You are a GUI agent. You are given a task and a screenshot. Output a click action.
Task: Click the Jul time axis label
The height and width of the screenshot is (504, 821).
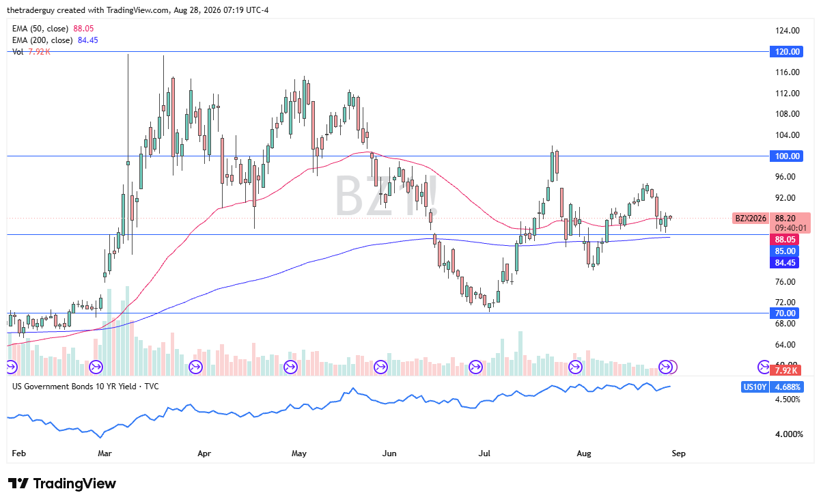click(x=486, y=453)
